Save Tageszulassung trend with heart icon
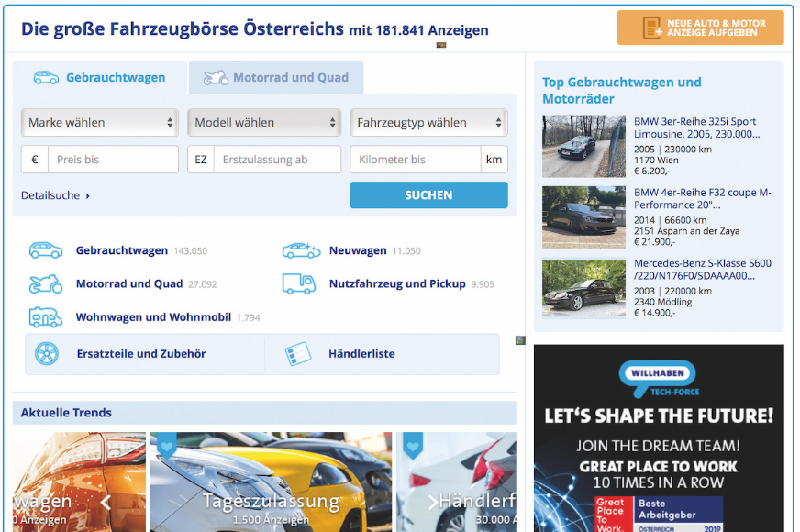Viewport: 800px width, 532px height. 166,447
